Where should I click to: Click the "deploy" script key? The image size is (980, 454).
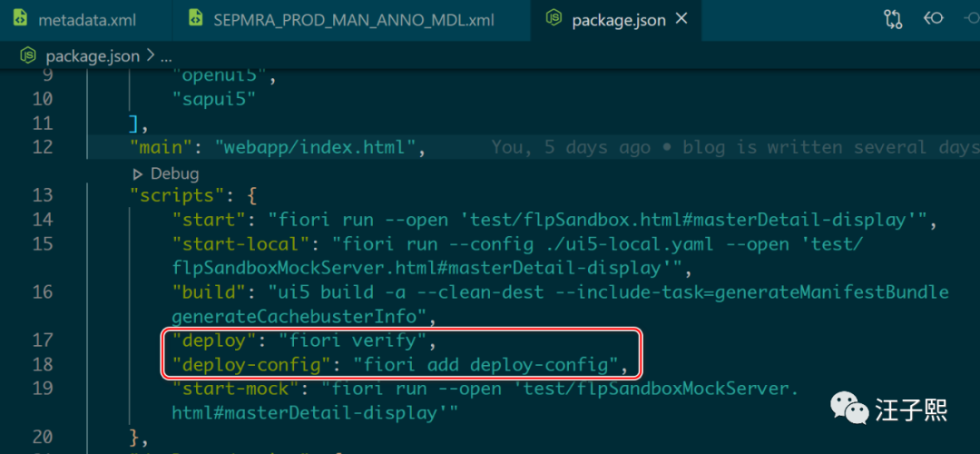click(216, 340)
